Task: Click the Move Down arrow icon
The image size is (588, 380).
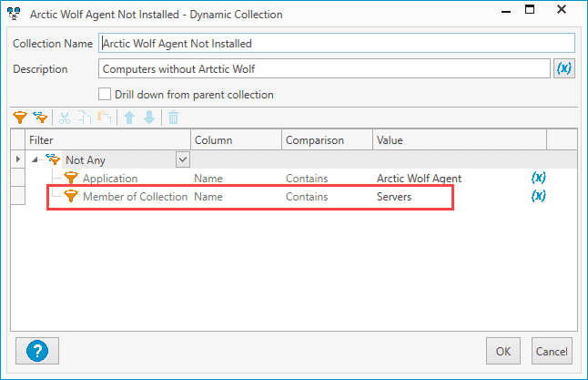Action: (x=149, y=118)
